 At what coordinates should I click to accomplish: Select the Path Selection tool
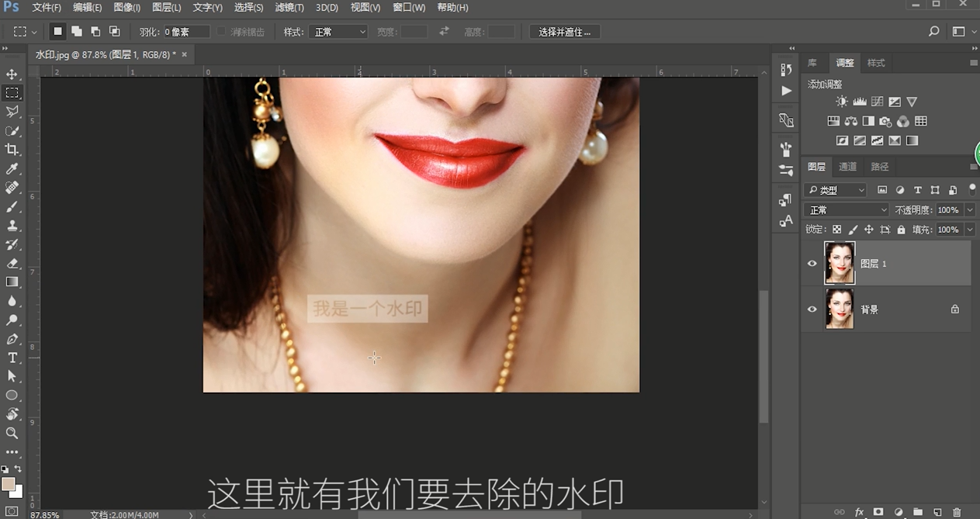12,376
